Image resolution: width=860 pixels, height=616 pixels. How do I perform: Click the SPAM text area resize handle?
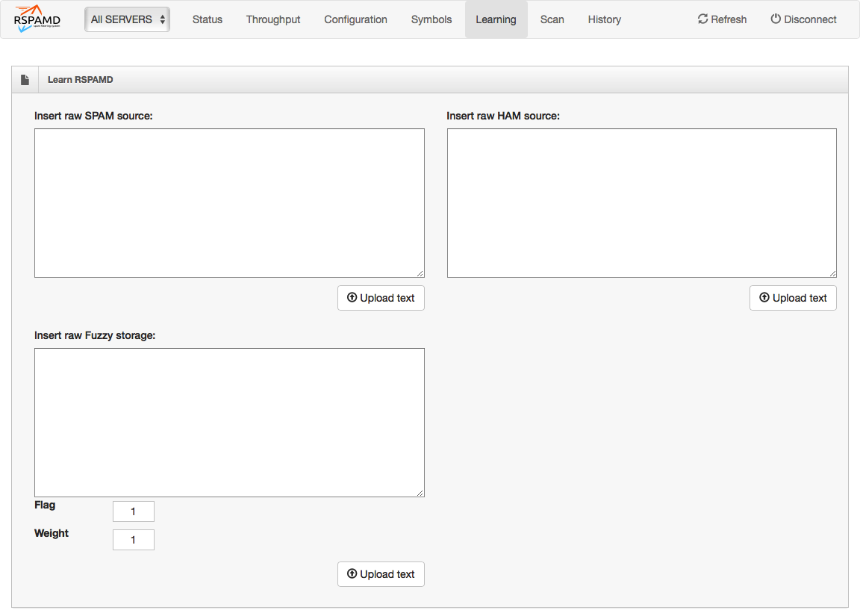[x=420, y=273]
